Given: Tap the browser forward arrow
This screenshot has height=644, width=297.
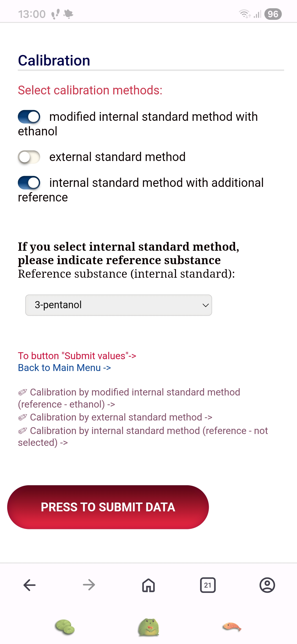Looking at the screenshot, I should (x=89, y=585).
